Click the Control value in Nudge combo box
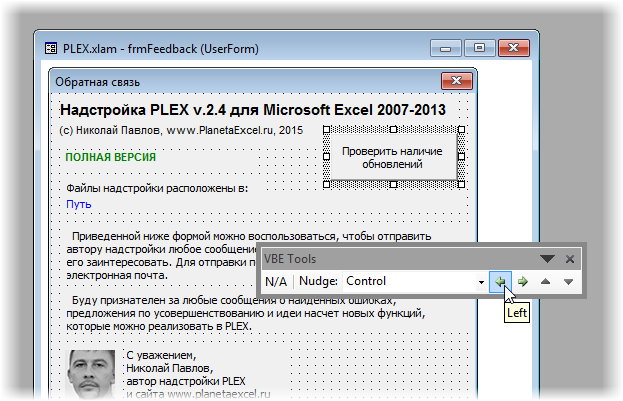 (366, 281)
